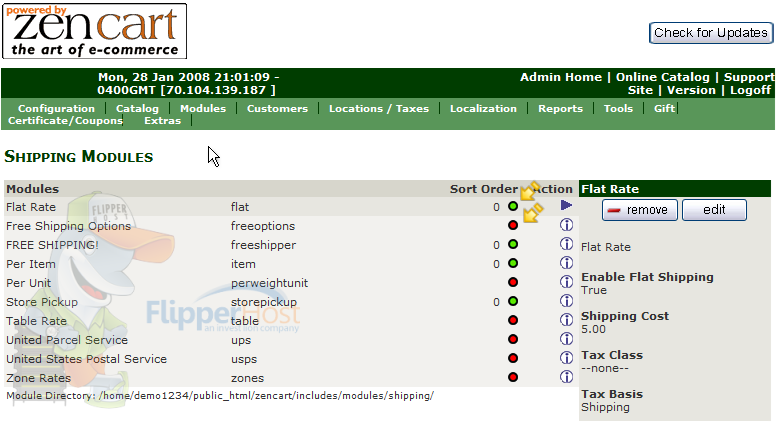Viewport: 776px width, 422px height.
Task: Toggle red status light for Table Rate
Action: [513, 321]
